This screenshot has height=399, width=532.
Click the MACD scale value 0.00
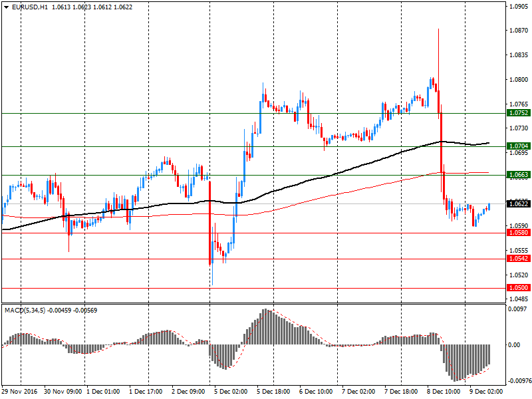click(514, 344)
